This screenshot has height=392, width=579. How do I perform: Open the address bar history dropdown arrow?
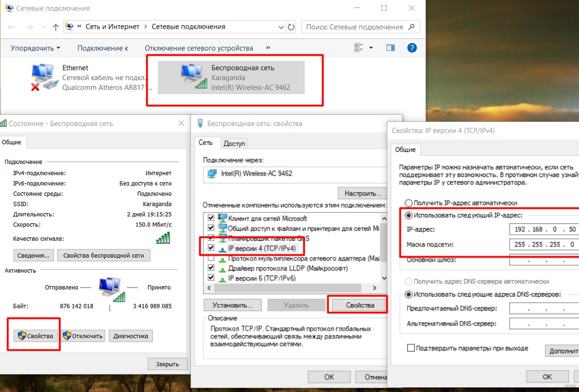(281, 27)
